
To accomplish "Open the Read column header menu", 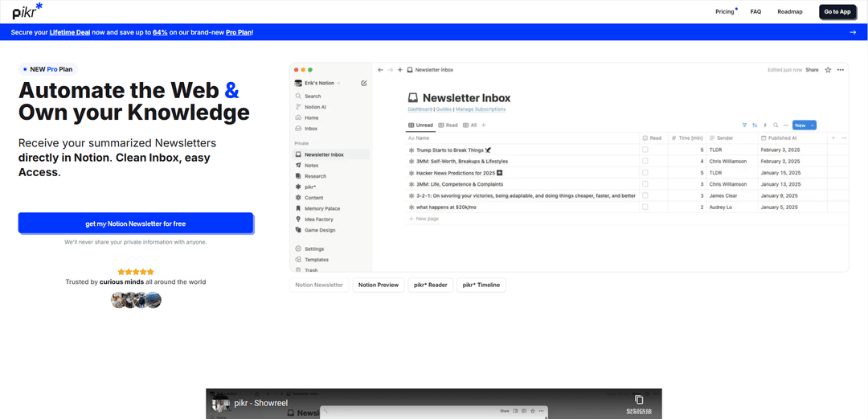I will [x=653, y=138].
